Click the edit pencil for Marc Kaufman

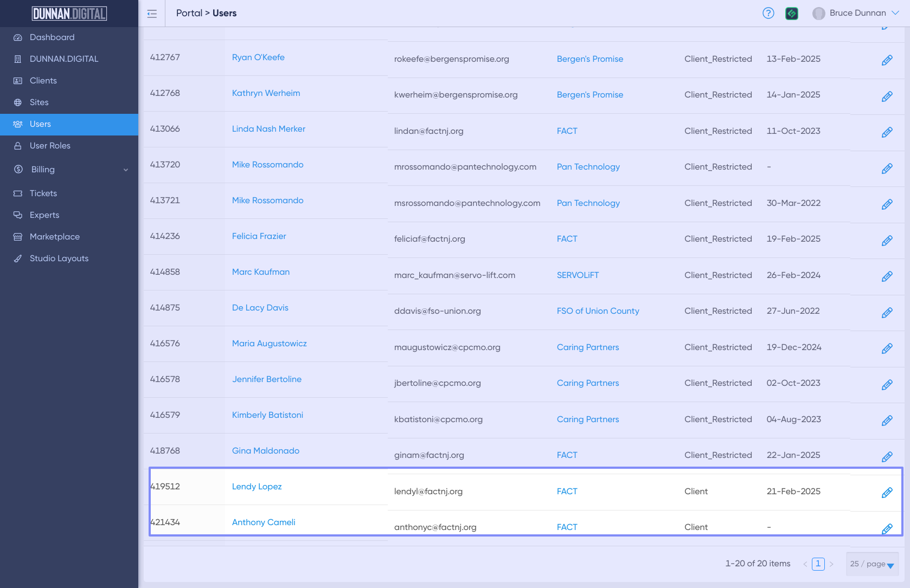click(x=887, y=276)
